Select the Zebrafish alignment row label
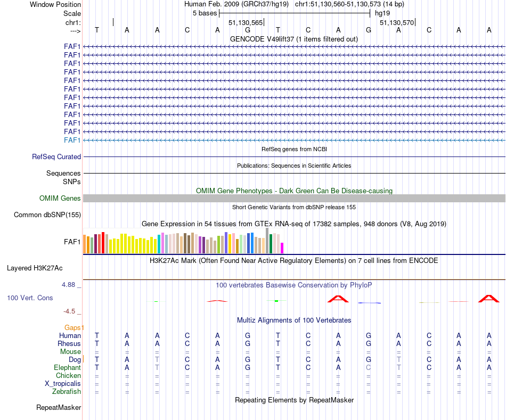 point(67,392)
